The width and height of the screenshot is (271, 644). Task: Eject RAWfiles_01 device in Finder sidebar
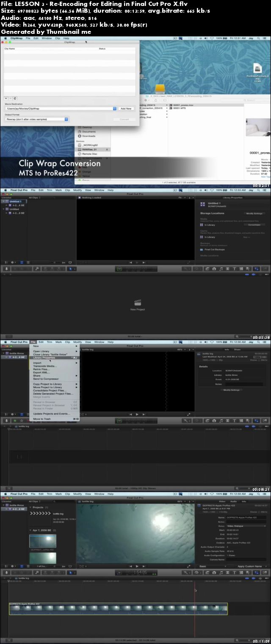pyautogui.click(x=107, y=149)
